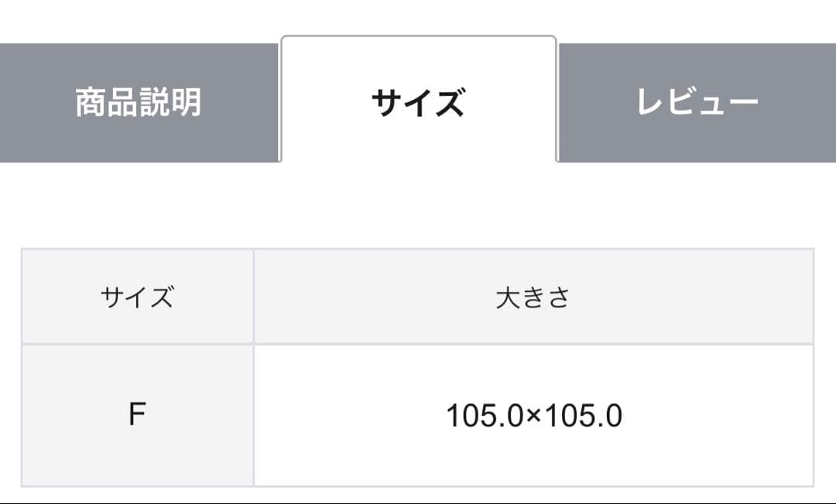
Task: Click the サイズ column header cell
Action: pos(137,297)
